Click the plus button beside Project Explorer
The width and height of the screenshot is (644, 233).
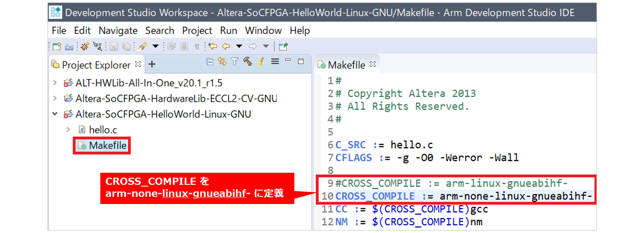tap(152, 64)
